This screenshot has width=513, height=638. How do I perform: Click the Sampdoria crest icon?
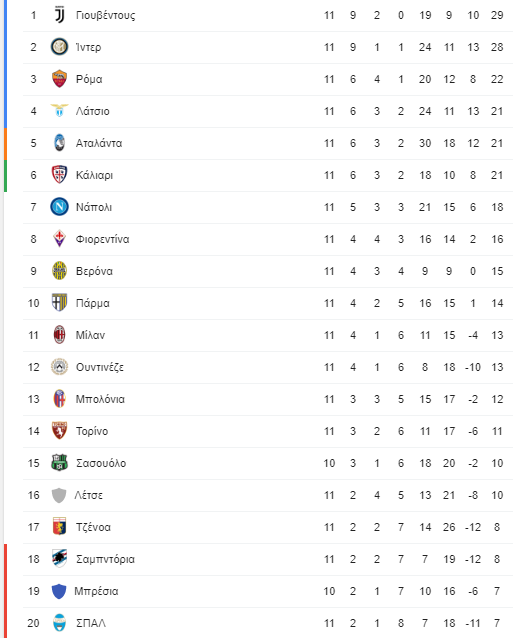point(59,559)
